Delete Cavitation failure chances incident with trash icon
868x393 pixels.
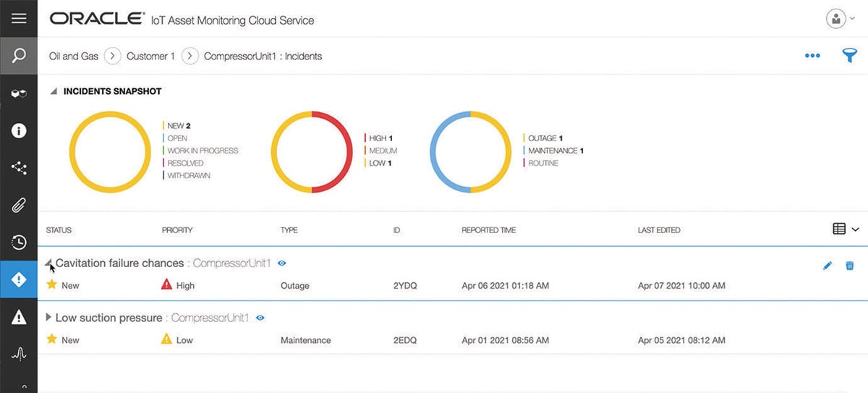click(x=850, y=266)
